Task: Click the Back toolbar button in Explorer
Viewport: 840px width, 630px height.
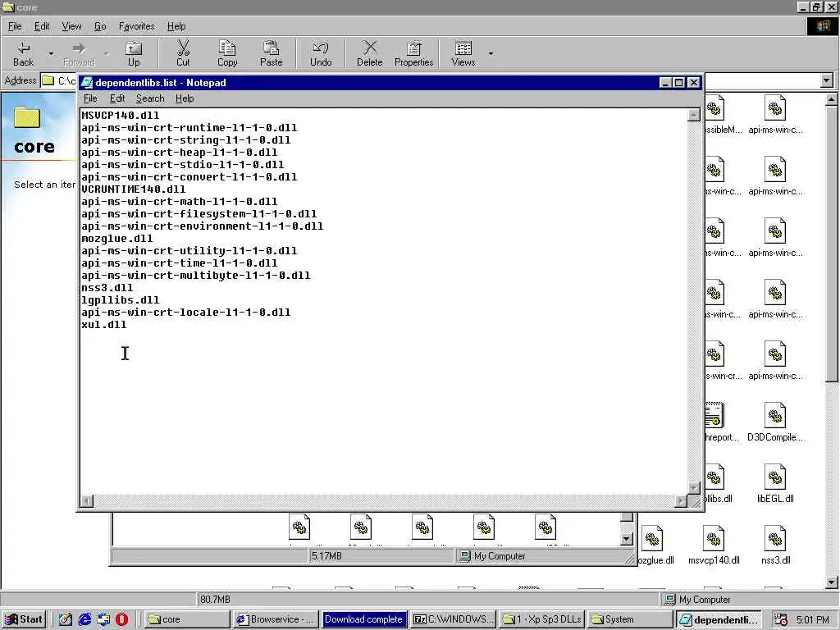Action: [24, 54]
